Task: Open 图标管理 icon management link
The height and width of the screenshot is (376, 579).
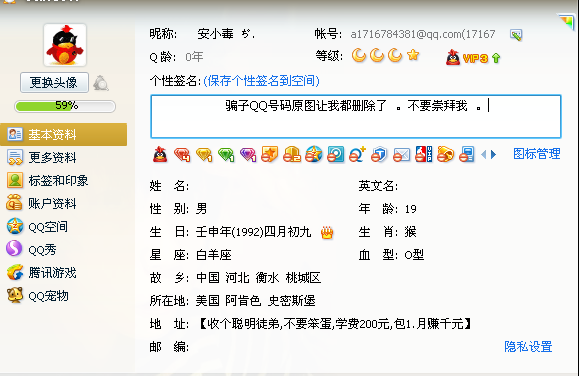Action: coord(537,154)
